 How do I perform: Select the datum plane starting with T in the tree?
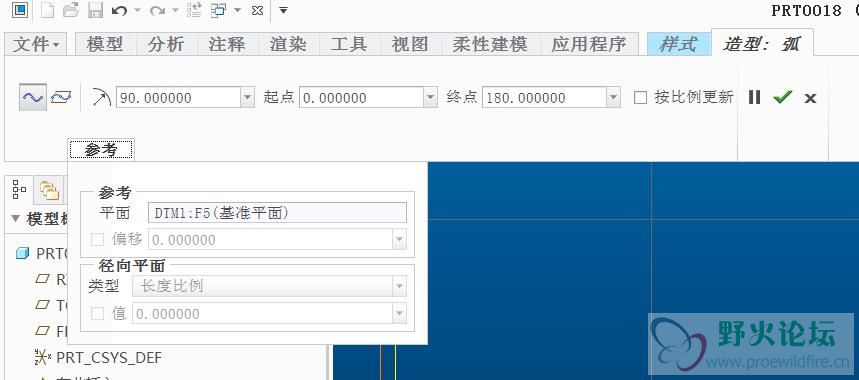50,305
